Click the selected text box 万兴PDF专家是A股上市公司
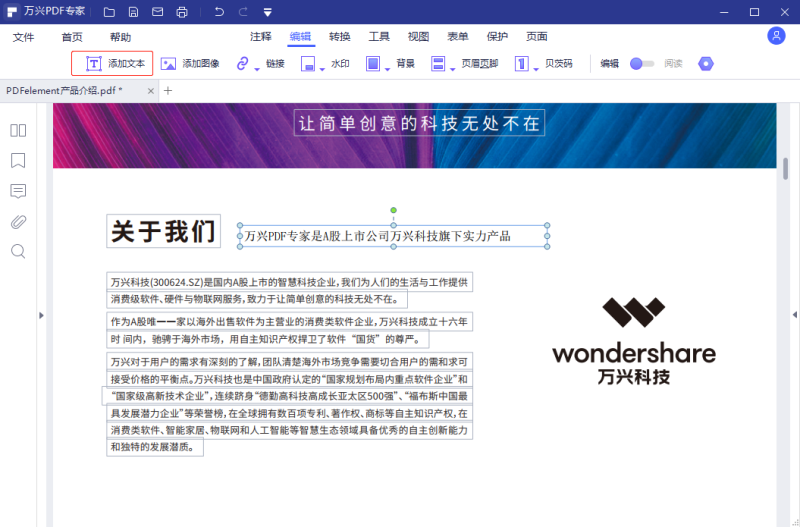Screen dimensions: 800x527 point(393,236)
